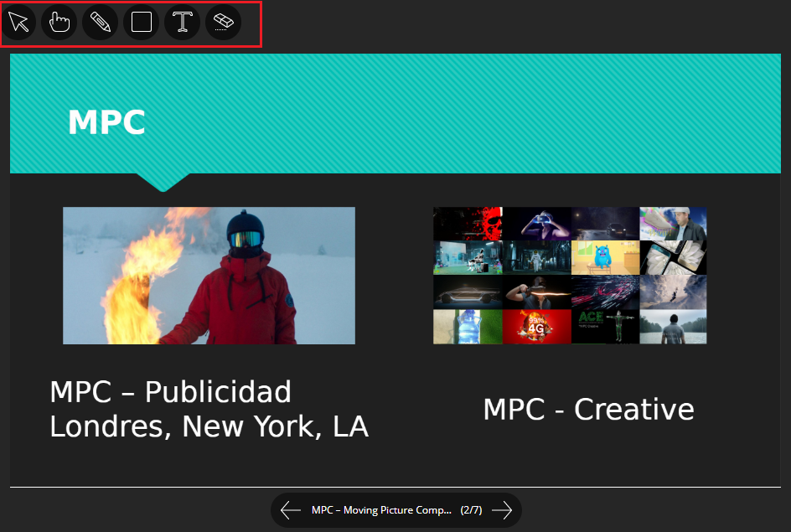This screenshot has width=791, height=532.
Task: Click the 4G red thumbnail in collage
Action: (x=536, y=327)
